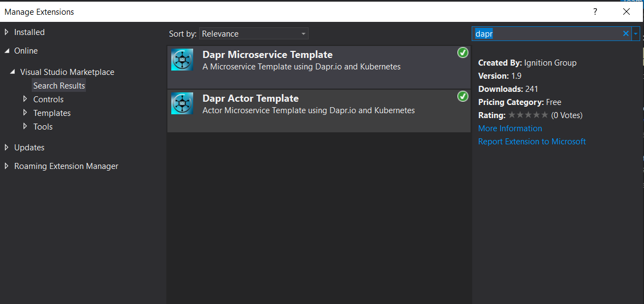
Task: Open the Sort by Relevance dropdown
Action: pos(254,34)
